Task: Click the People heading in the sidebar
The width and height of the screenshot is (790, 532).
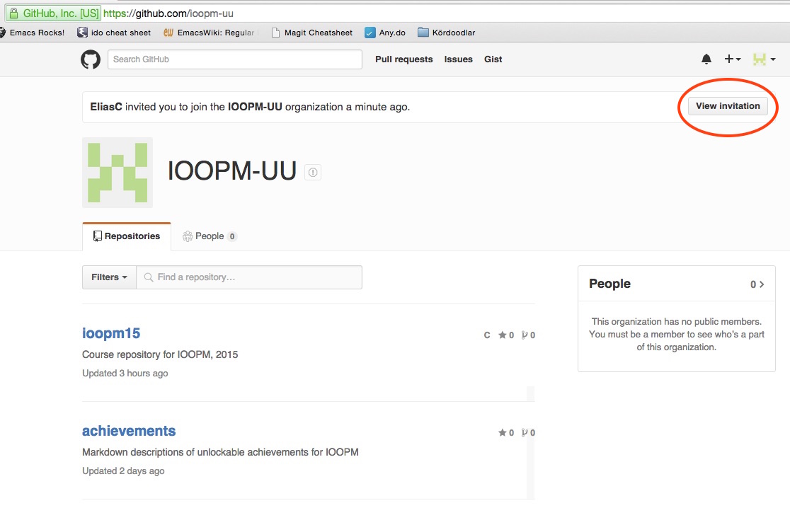Action: pyautogui.click(x=609, y=284)
